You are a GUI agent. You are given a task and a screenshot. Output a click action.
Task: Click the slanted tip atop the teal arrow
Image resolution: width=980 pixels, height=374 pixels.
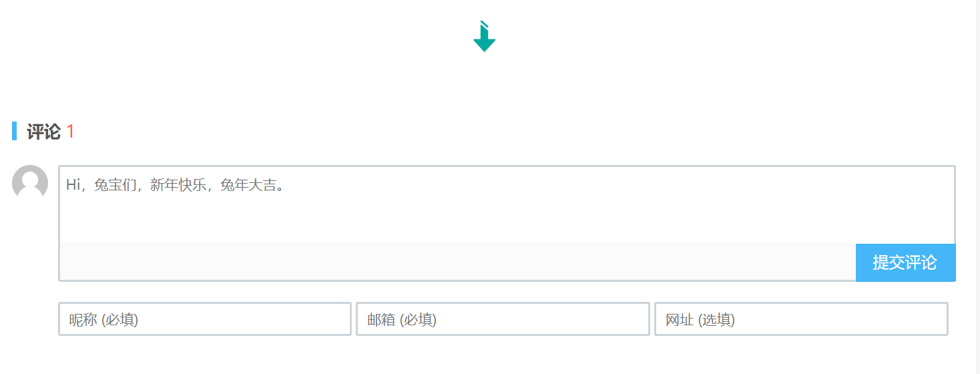[x=485, y=24]
